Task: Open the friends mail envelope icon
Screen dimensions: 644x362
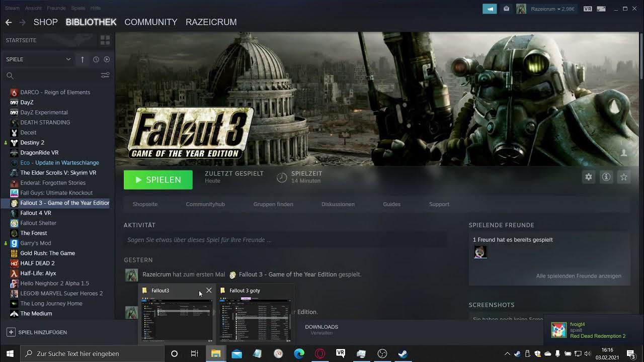Action: 507,9
